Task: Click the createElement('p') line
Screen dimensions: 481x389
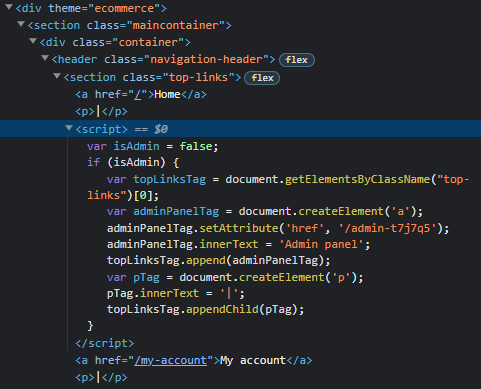Action: pyautogui.click(x=235, y=277)
